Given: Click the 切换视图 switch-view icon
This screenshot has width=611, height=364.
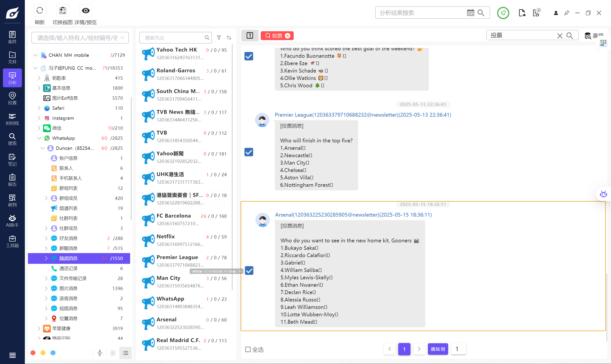Looking at the screenshot, I should 63,10.
